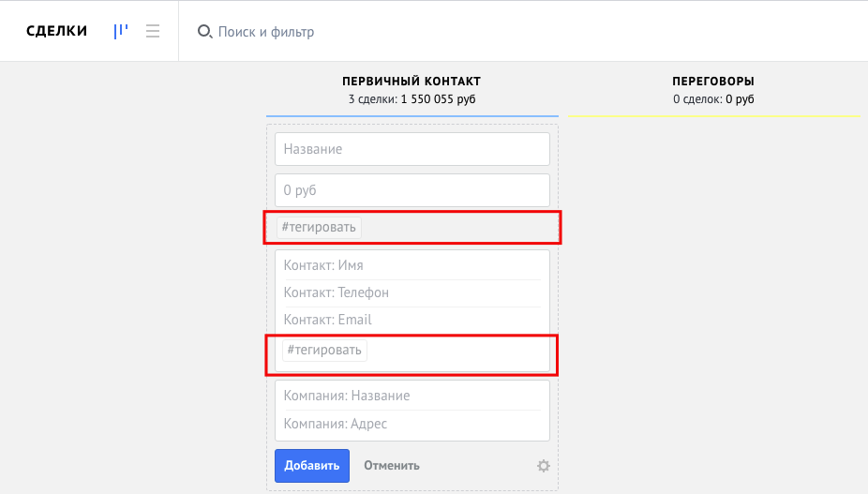Click the 'Контакт: Имя' field
868x494 pixels.
click(x=412, y=265)
